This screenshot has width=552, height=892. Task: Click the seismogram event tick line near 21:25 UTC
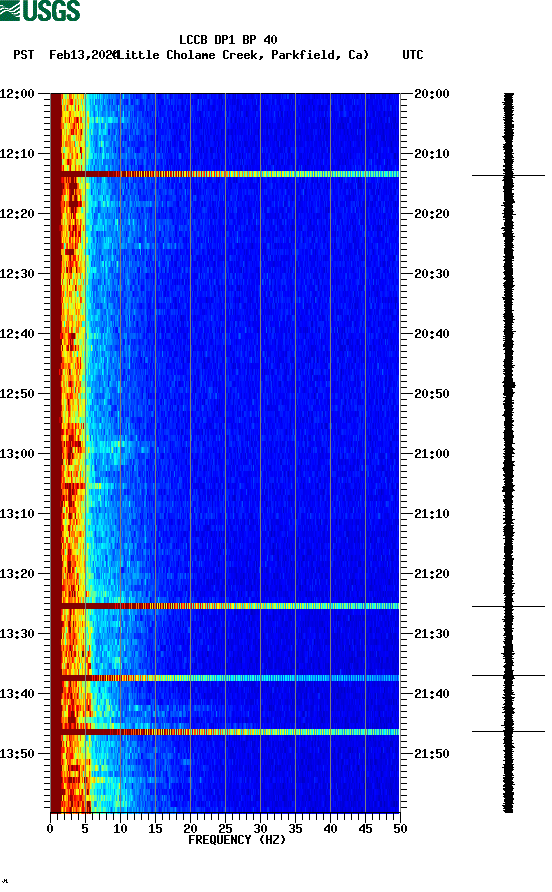[x=508, y=607]
